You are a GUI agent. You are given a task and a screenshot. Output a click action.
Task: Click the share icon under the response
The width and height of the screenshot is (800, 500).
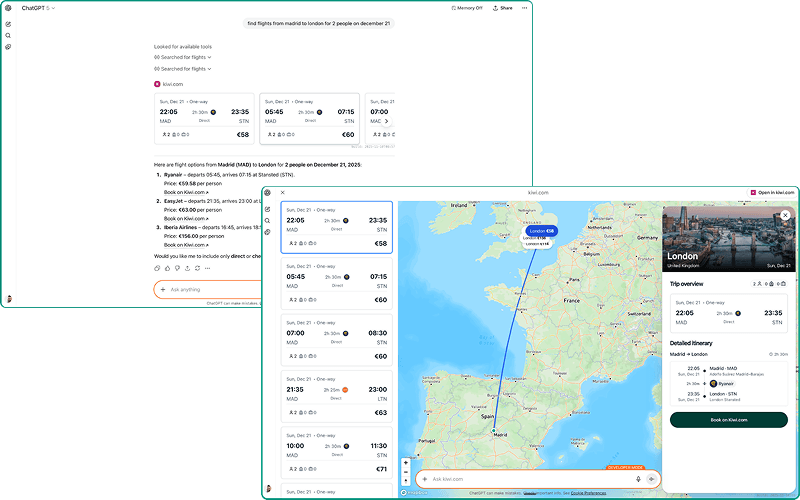point(187,268)
